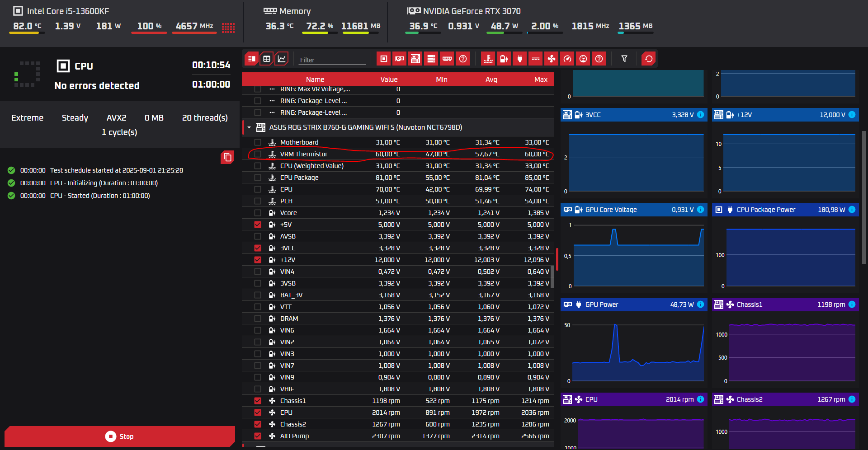Sort the sensor table by Value column
Viewport: 868px width, 450px height.
[389, 80]
